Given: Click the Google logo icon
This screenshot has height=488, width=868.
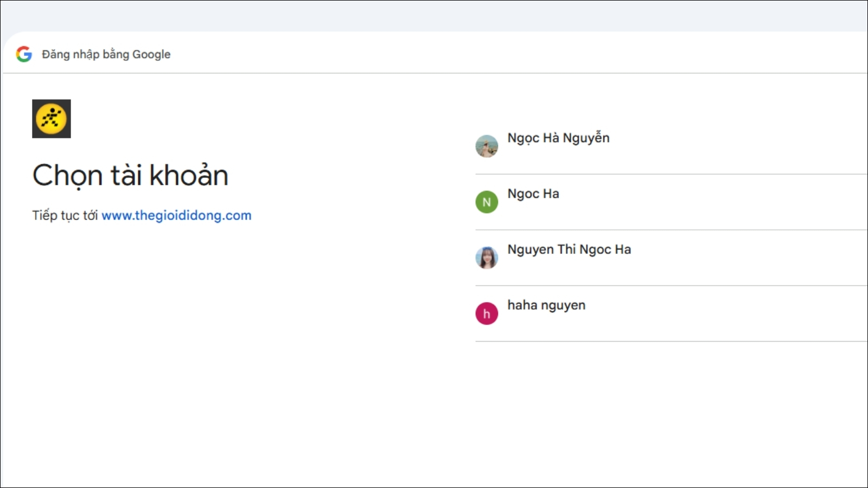Looking at the screenshot, I should [x=24, y=54].
